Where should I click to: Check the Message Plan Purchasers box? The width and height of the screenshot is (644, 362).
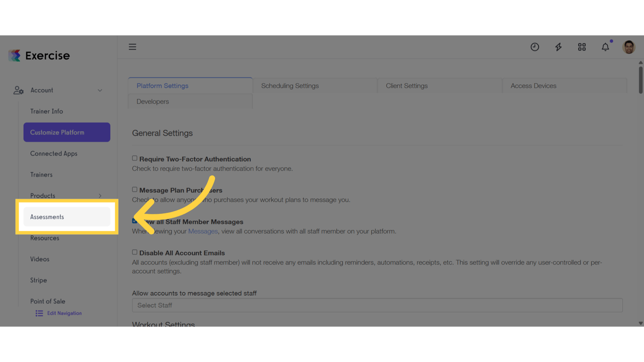[x=134, y=189]
